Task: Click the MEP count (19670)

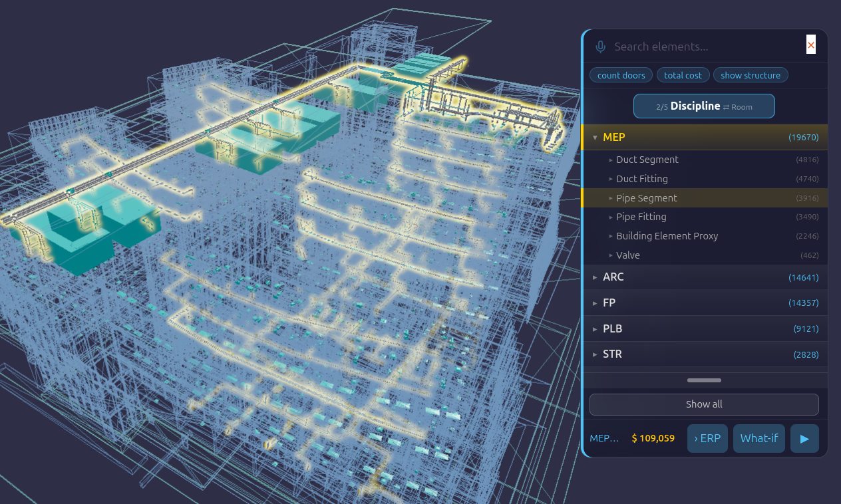Action: click(x=804, y=138)
